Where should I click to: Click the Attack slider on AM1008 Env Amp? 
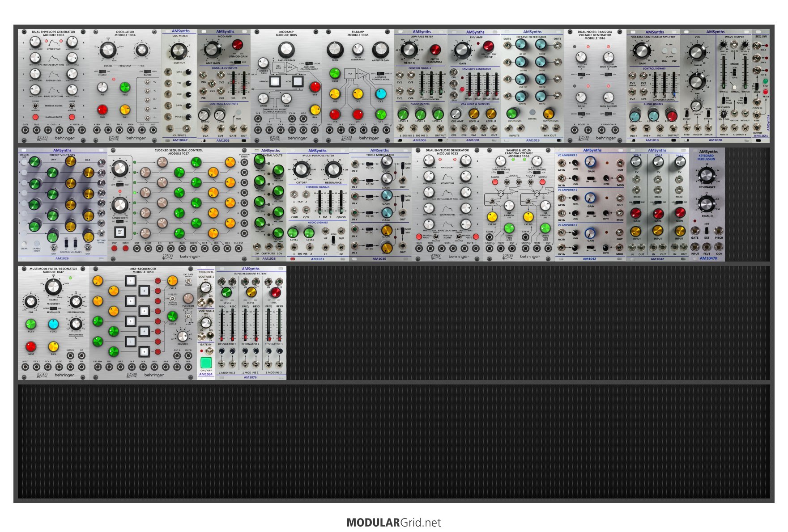click(469, 85)
